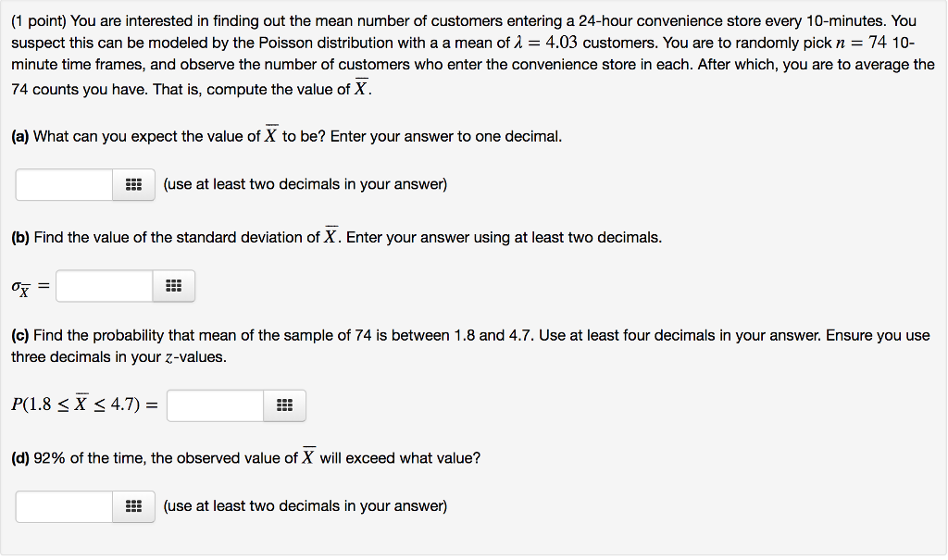Open the entry helper icon for standard deviation answer
948x560 pixels.
[x=173, y=285]
